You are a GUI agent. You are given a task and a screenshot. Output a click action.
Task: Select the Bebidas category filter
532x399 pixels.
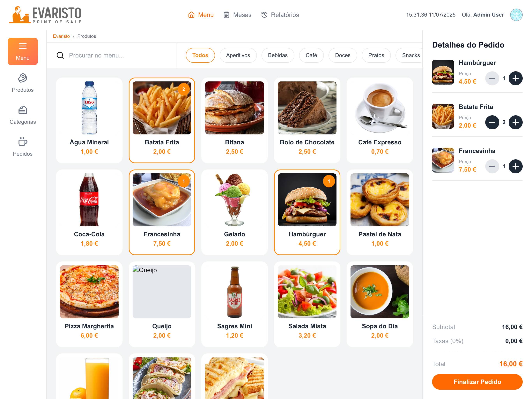277,55
